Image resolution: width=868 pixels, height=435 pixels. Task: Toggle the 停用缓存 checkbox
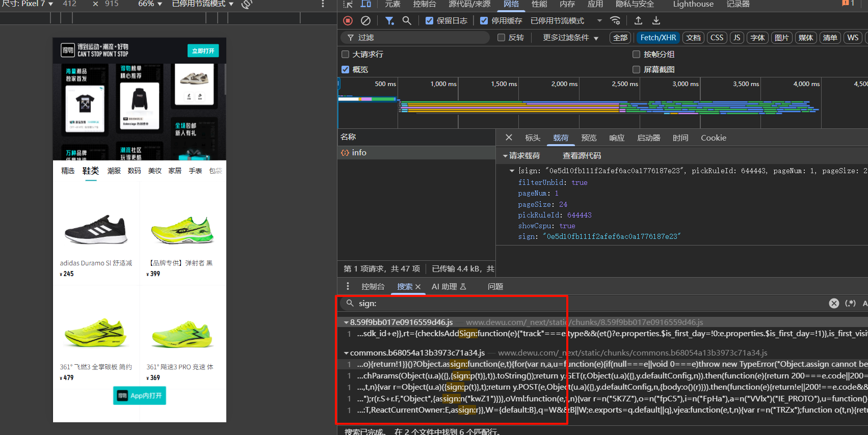coord(484,21)
